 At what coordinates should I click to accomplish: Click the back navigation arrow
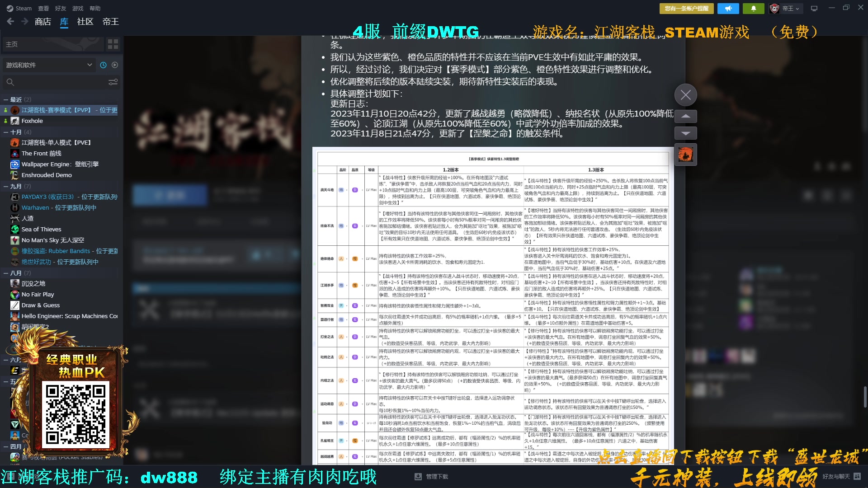click(x=10, y=21)
